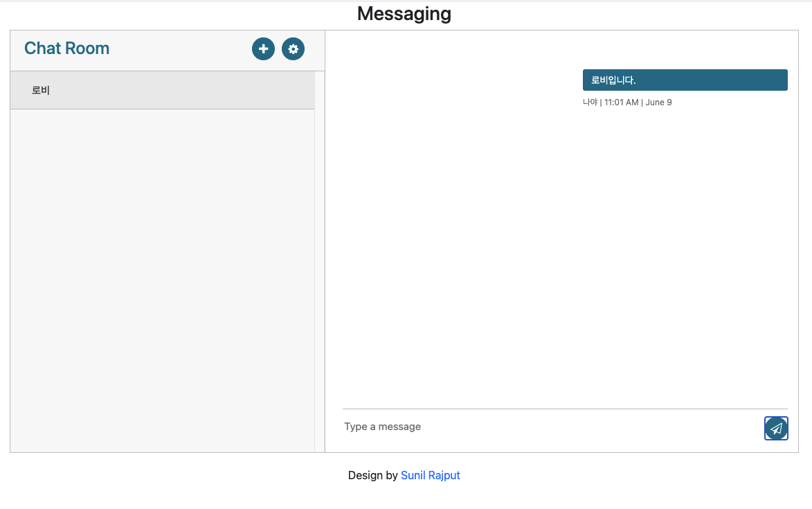The image size is (812, 509).
Task: Click the Messaging page title
Action: (404, 13)
